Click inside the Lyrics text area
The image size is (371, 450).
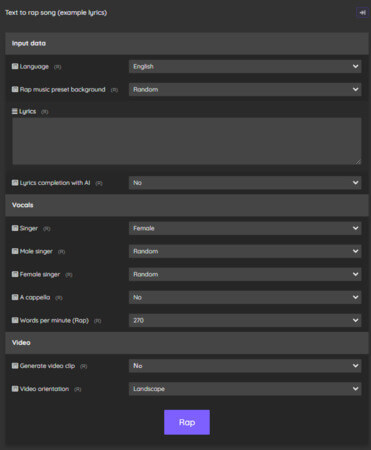(187, 141)
